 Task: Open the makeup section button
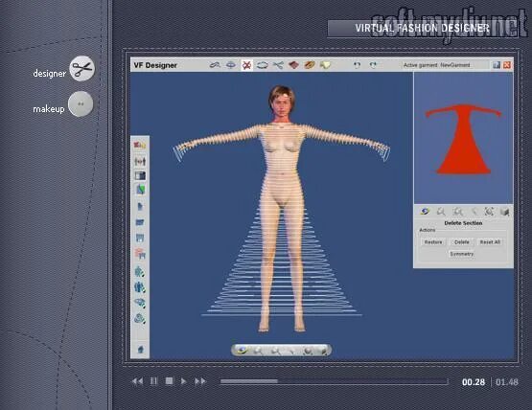(x=81, y=103)
